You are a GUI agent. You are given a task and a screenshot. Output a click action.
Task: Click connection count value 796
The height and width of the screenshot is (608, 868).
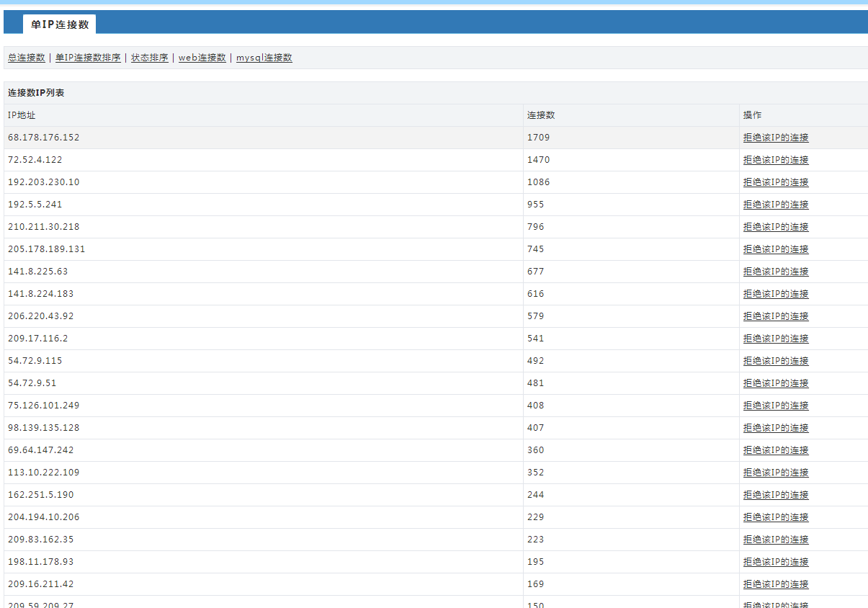(x=536, y=227)
